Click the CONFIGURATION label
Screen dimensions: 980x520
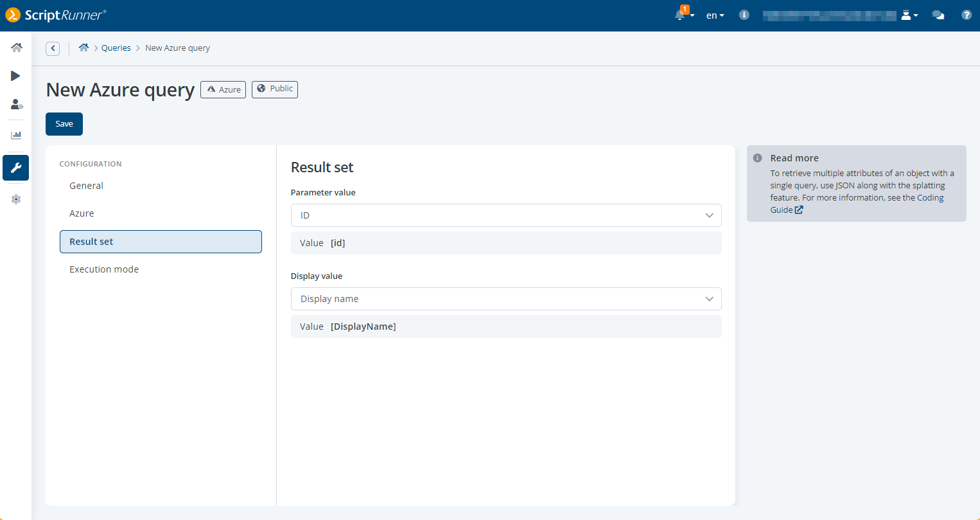coord(91,164)
